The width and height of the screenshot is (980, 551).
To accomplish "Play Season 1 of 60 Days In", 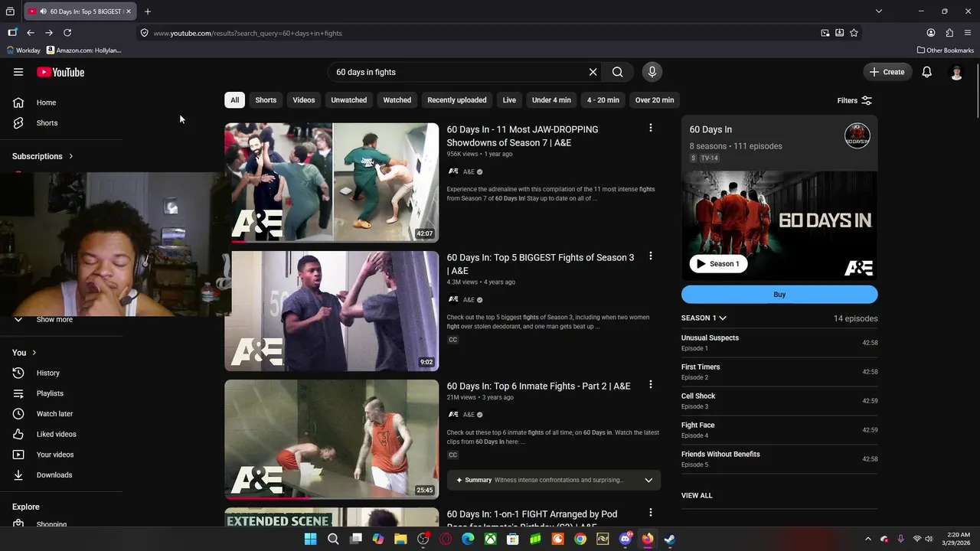I will (x=718, y=263).
